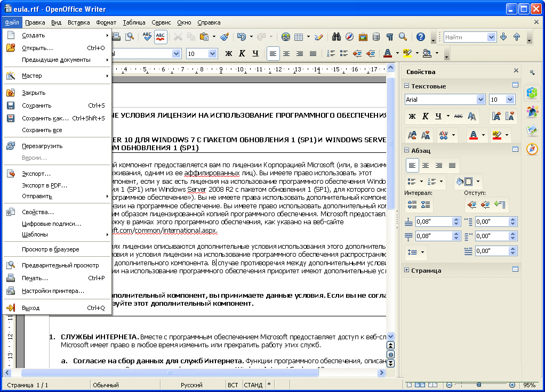This screenshot has height=392, width=545.
Task: Click sidebar font color red A
Action: pyautogui.click(x=474, y=135)
